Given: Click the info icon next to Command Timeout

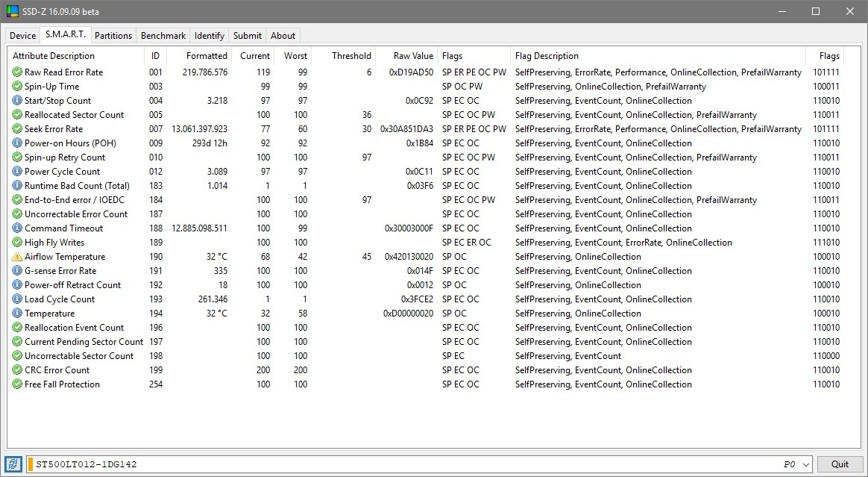Looking at the screenshot, I should click(16, 228).
